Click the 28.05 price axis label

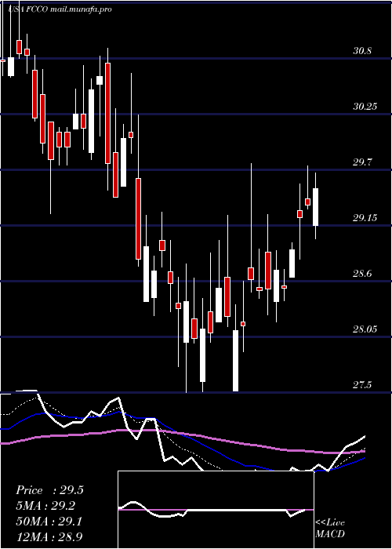coord(365,329)
